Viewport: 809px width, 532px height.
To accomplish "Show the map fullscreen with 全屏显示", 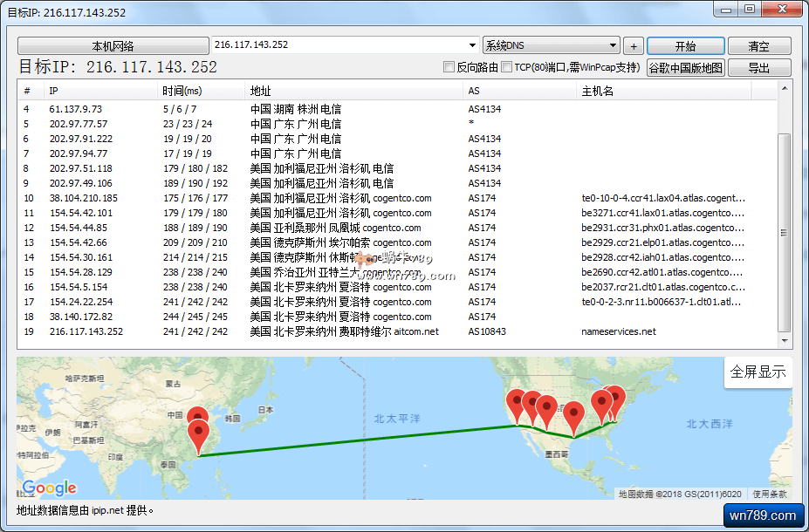I will click(x=758, y=372).
